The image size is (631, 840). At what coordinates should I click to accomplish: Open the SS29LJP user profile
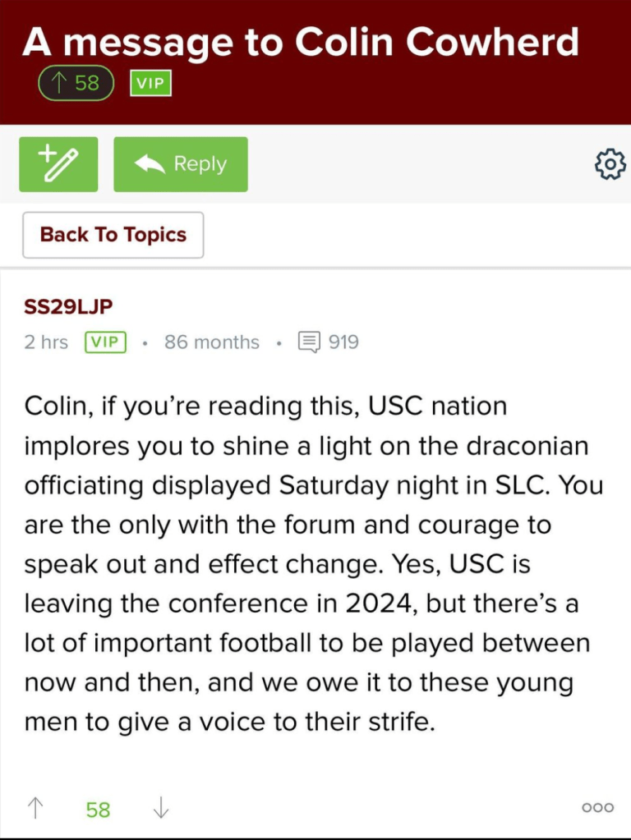click(x=68, y=306)
